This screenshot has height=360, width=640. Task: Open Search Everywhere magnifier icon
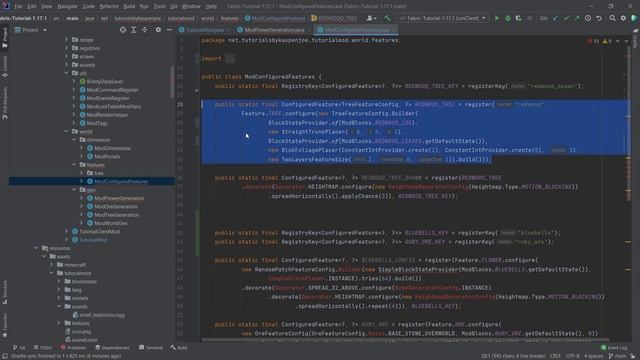click(x=613, y=18)
